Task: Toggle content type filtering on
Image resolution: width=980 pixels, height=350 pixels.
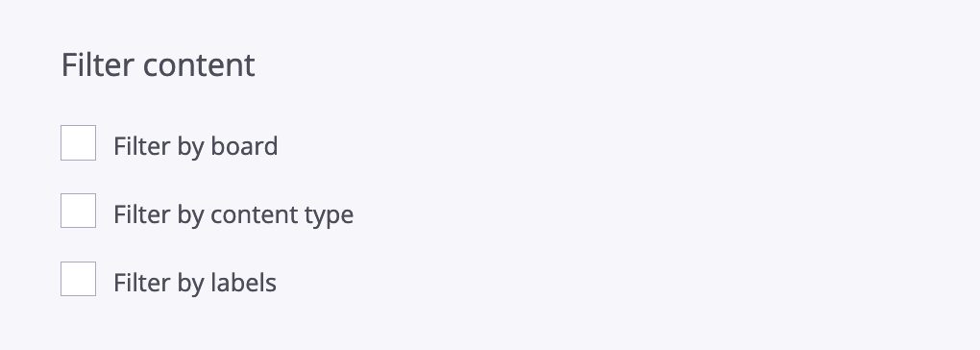Action: tap(78, 211)
